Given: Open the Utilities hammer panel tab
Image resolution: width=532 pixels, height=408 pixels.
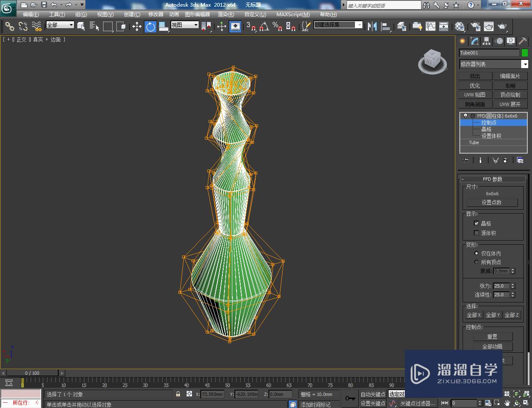Looking at the screenshot, I should [x=523, y=41].
